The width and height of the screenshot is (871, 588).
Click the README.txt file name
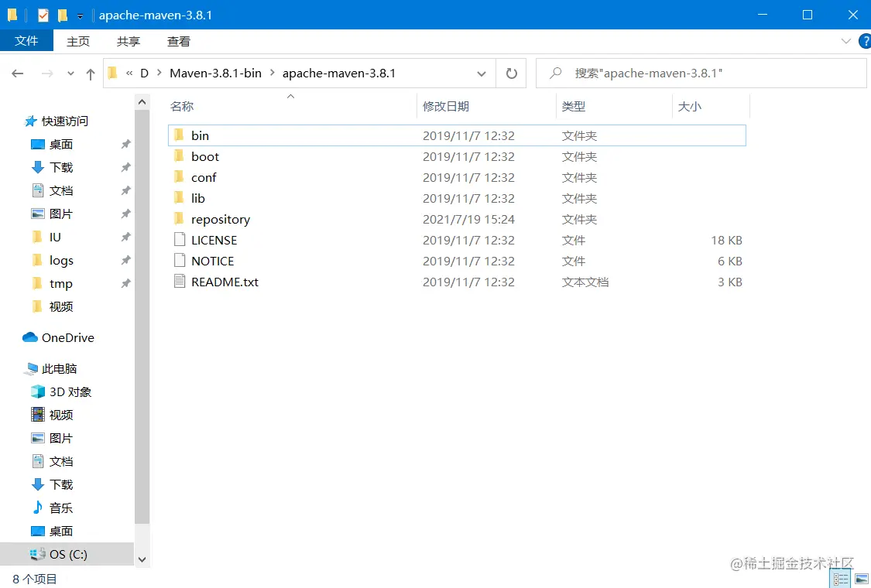tap(225, 282)
